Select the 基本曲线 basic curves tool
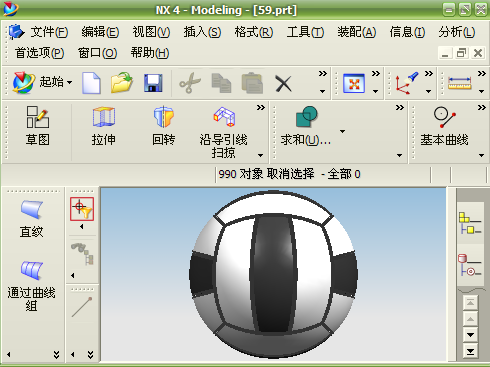The width and height of the screenshot is (490, 367). [444, 126]
